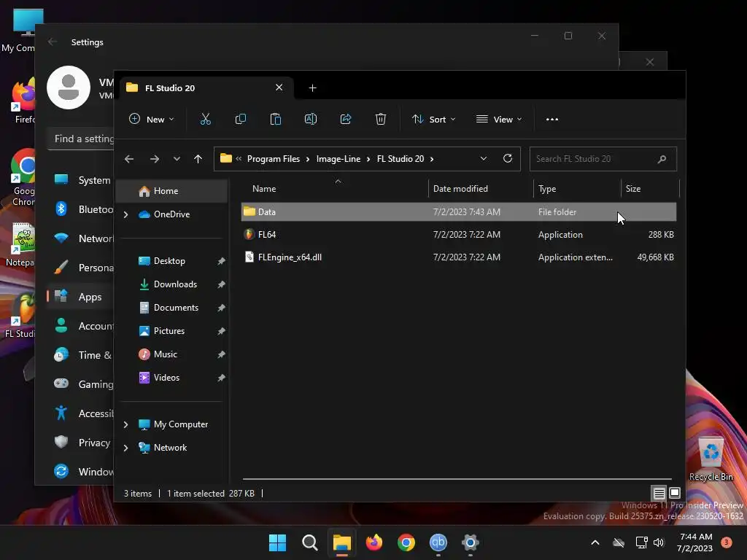The height and width of the screenshot is (560, 747).
Task: Expand the address bar history dropdown
Action: tap(484, 158)
